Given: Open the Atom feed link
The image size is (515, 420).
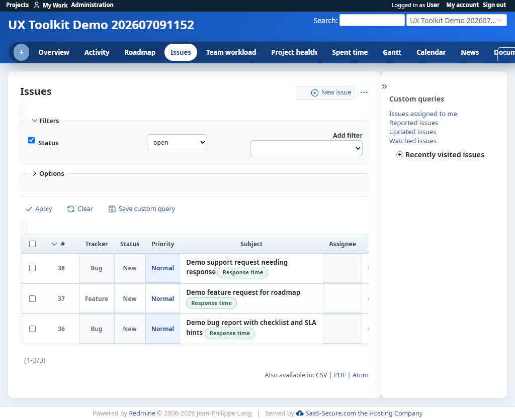Looking at the screenshot, I should 360,375.
